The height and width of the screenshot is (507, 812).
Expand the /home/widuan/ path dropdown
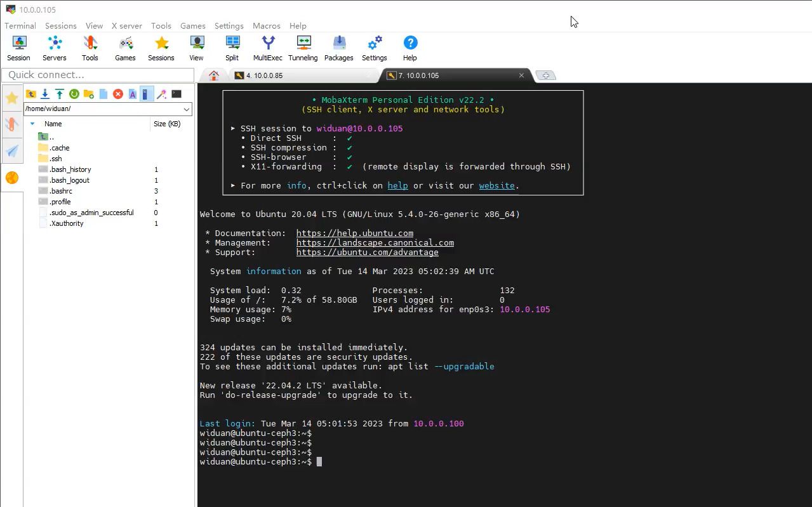186,109
